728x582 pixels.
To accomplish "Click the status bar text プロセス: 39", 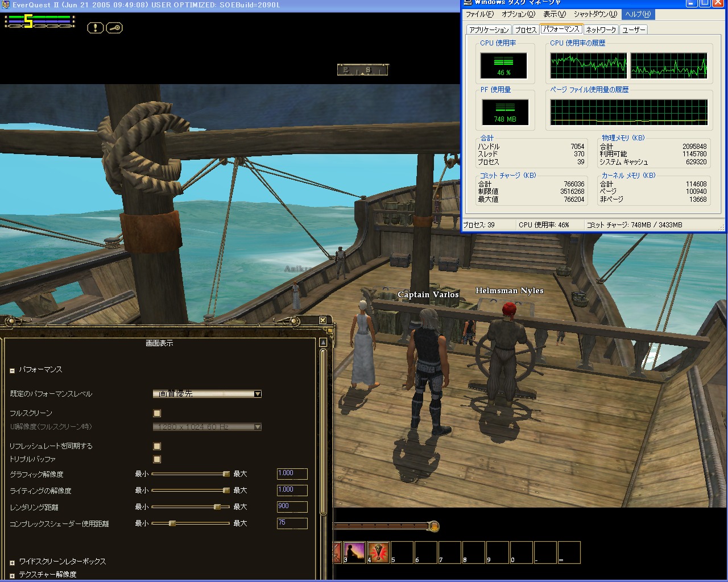I will click(479, 225).
